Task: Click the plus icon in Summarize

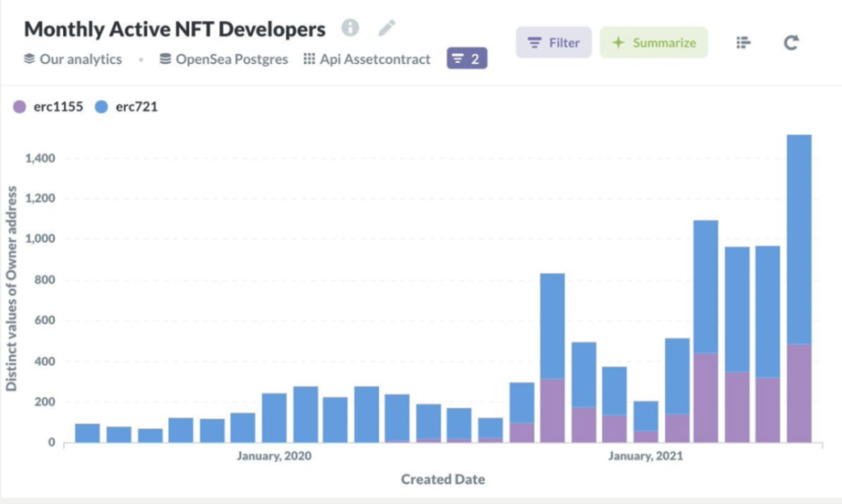Action: pos(619,43)
